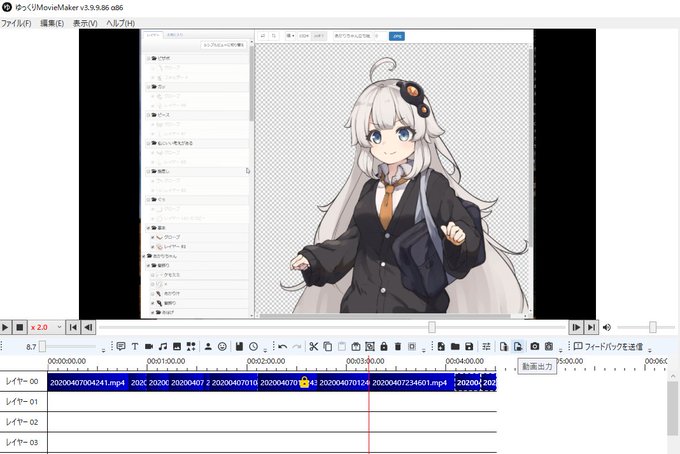Screen dimensions: 680x454
Task: Capture a frame with the camera icon
Action: pyautogui.click(x=535, y=346)
